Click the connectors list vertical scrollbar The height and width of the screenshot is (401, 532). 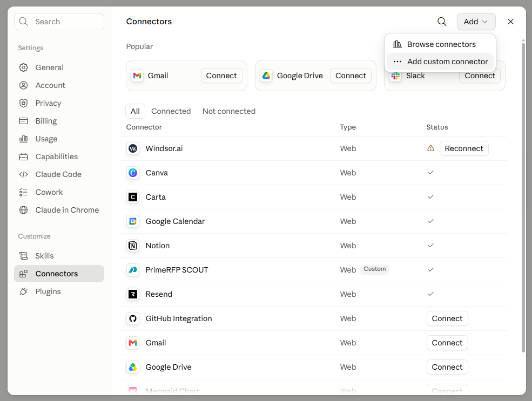click(523, 198)
